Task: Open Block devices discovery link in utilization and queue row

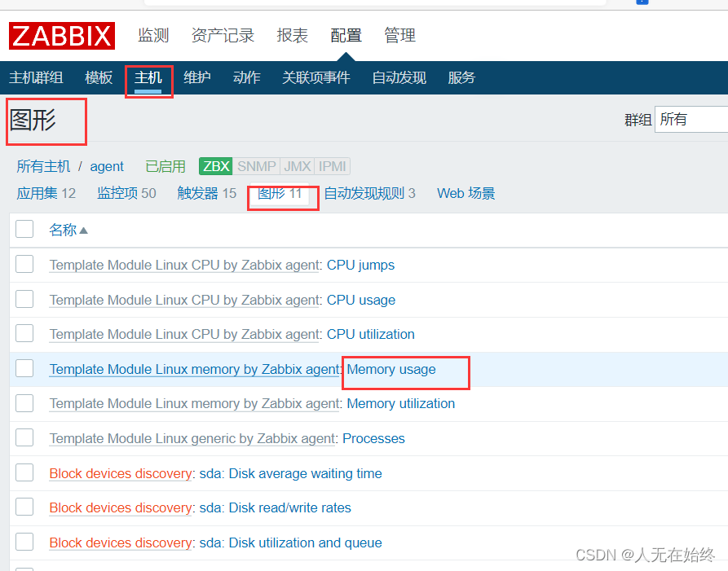Action: 121,542
